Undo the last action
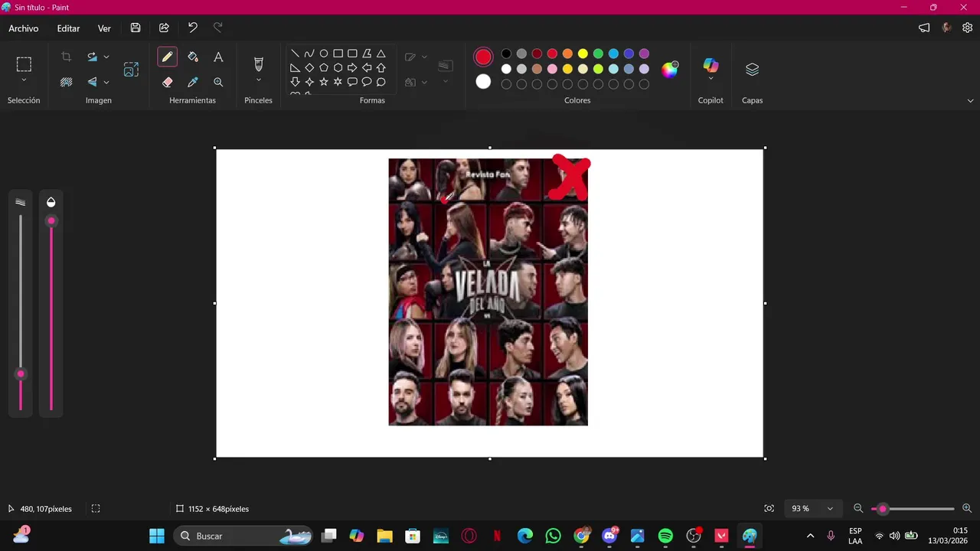This screenshot has height=551, width=980. [x=192, y=28]
